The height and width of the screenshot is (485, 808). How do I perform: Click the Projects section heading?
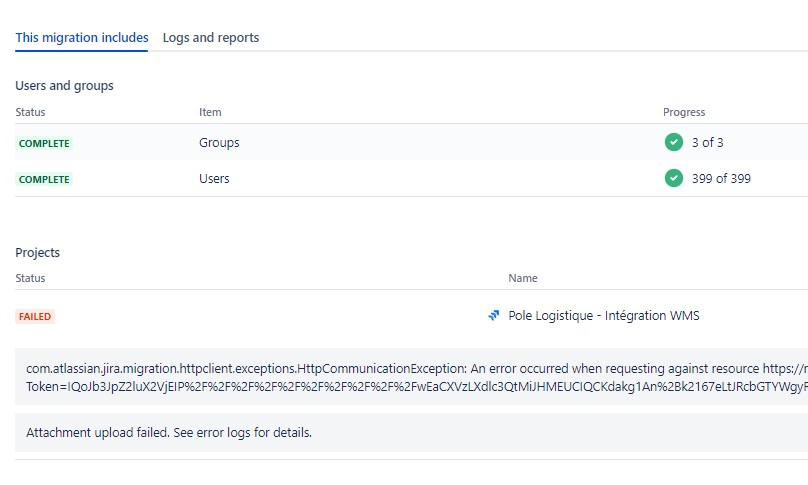click(x=38, y=253)
